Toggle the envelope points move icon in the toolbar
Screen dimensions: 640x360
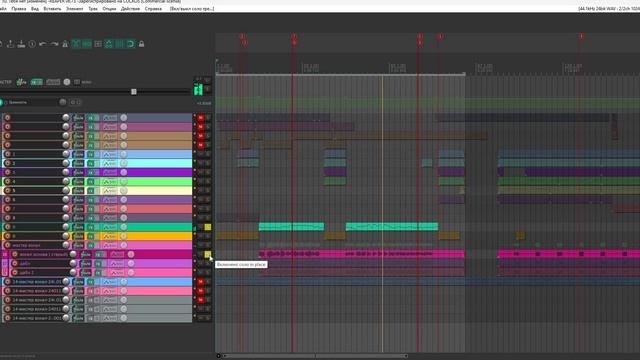(x=109, y=44)
